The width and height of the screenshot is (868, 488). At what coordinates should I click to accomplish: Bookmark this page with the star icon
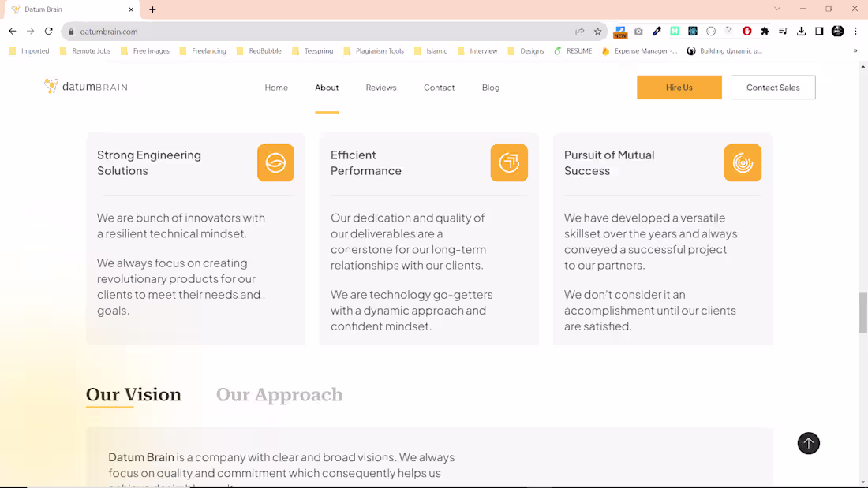598,32
